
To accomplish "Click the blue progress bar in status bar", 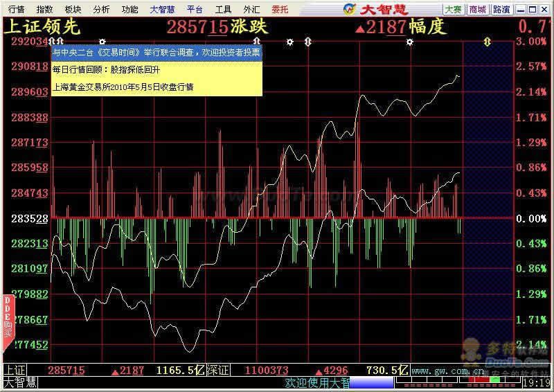I will tap(371, 383).
